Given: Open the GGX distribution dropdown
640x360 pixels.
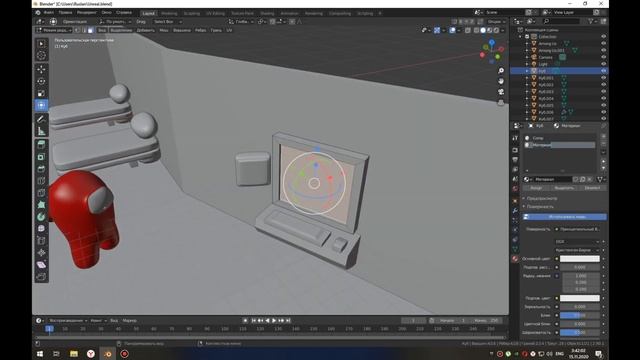Looking at the screenshot, I should coord(577,242).
